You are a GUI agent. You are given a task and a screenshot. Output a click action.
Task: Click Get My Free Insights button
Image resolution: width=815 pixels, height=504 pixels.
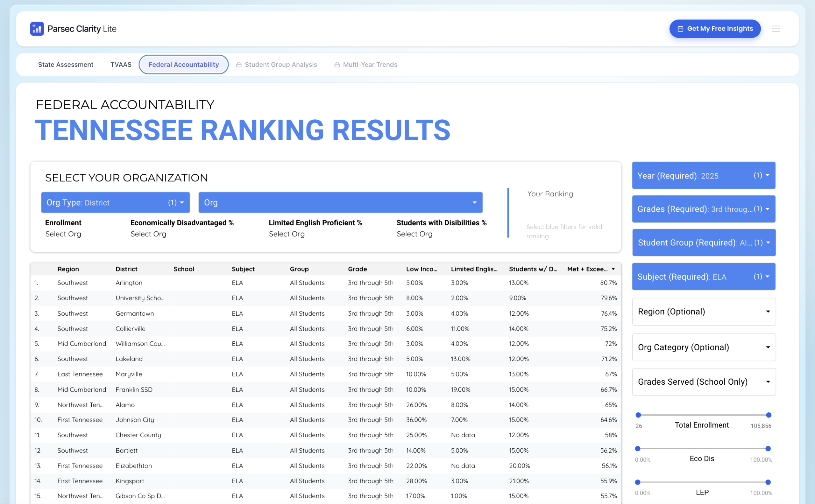[x=715, y=29]
